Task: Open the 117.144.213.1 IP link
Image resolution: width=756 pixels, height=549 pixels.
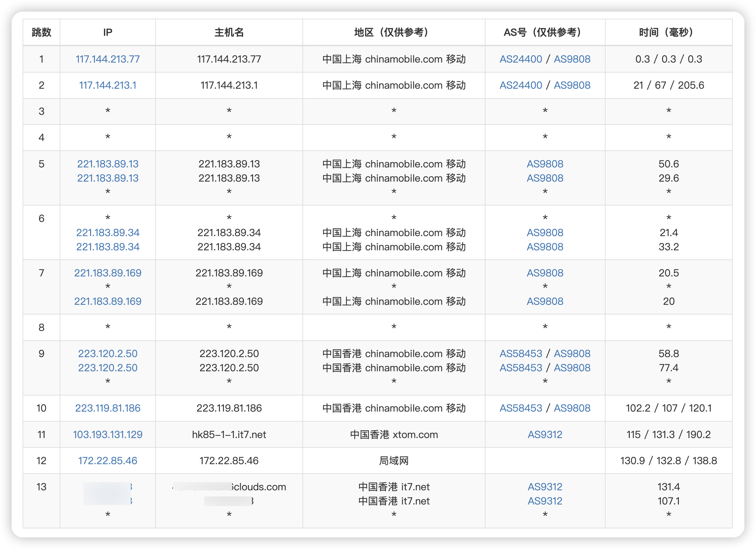Action: point(108,85)
